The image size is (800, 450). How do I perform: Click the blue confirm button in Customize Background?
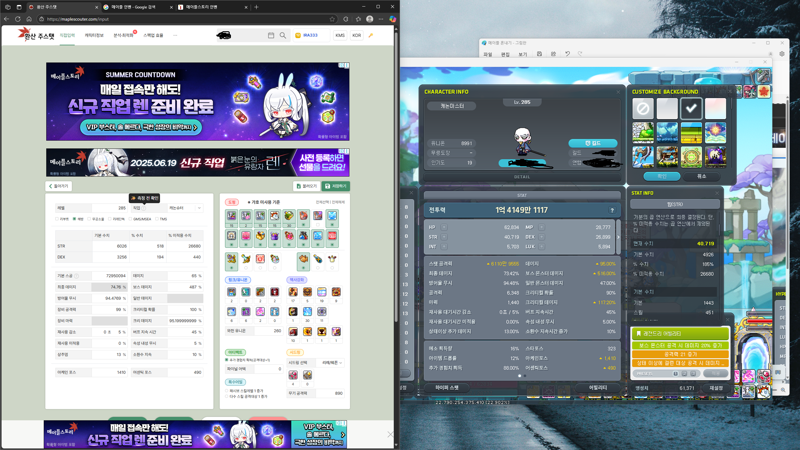662,176
